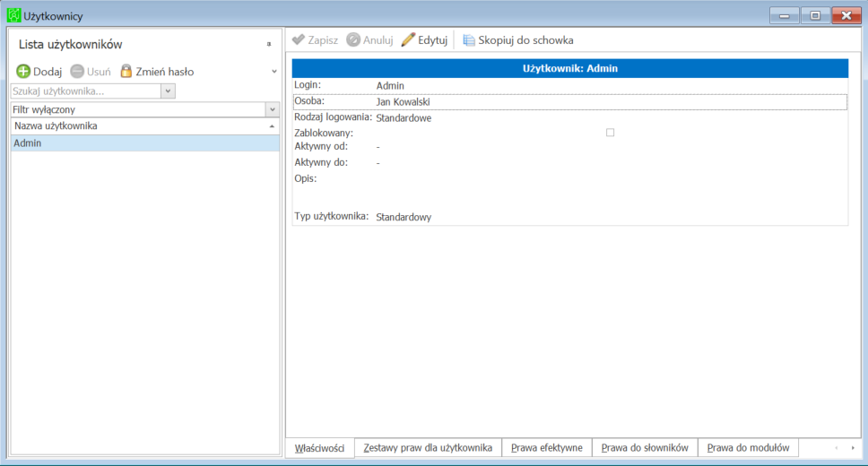Click the Anuluj cancel icon

click(353, 39)
